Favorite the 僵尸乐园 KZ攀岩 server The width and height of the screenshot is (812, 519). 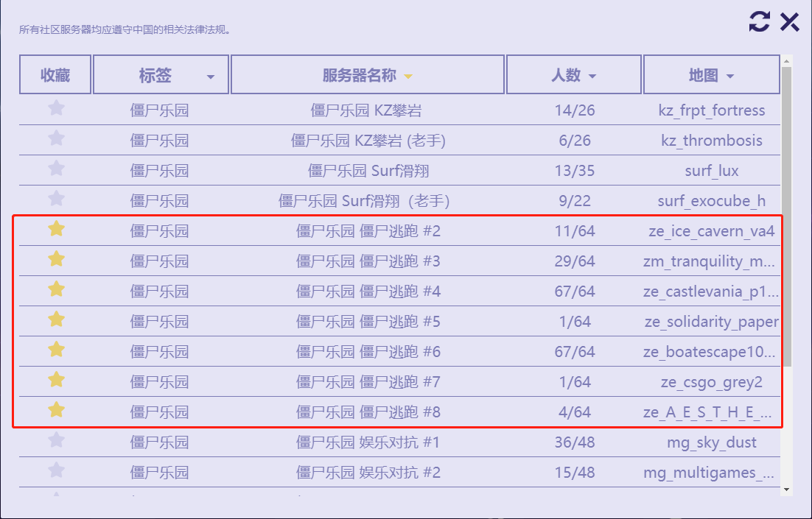[56, 110]
